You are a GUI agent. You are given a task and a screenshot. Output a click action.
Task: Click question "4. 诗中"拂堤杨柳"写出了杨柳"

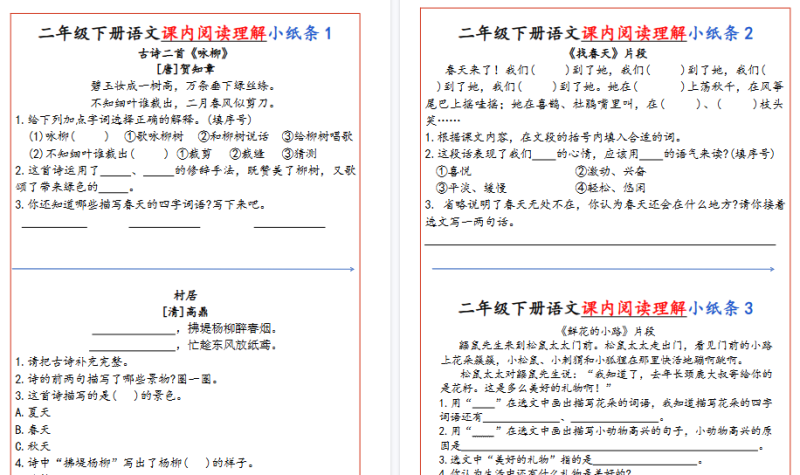(x=134, y=463)
